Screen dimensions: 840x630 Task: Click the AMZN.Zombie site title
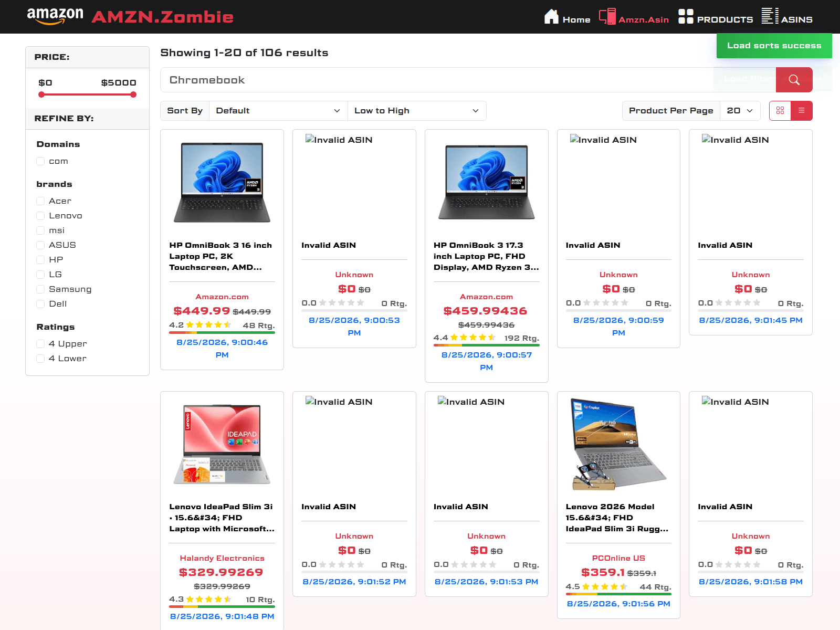pos(163,17)
